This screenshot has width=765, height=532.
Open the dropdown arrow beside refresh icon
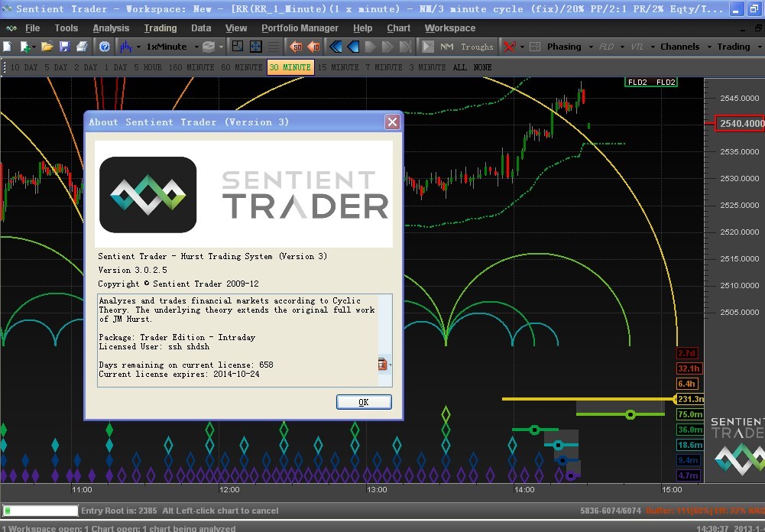221,47
